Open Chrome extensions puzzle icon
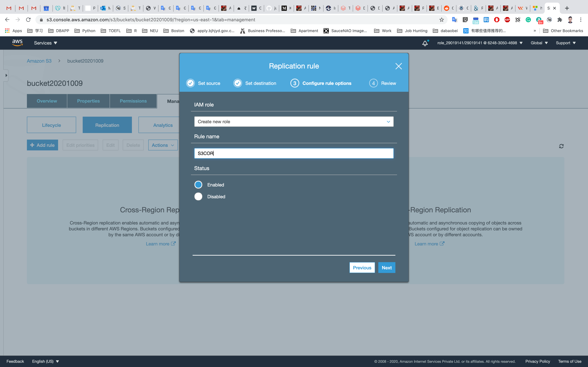The width and height of the screenshot is (588, 367). pyautogui.click(x=560, y=20)
